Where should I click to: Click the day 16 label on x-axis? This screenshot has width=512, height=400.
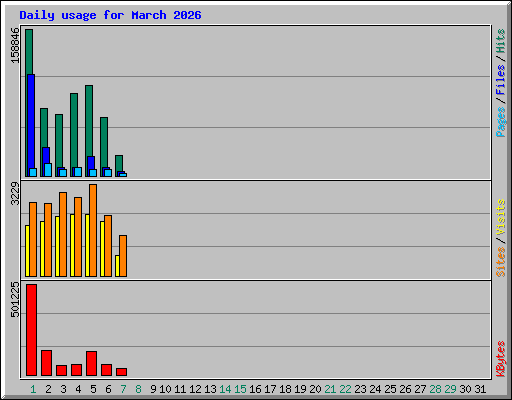click(x=255, y=389)
